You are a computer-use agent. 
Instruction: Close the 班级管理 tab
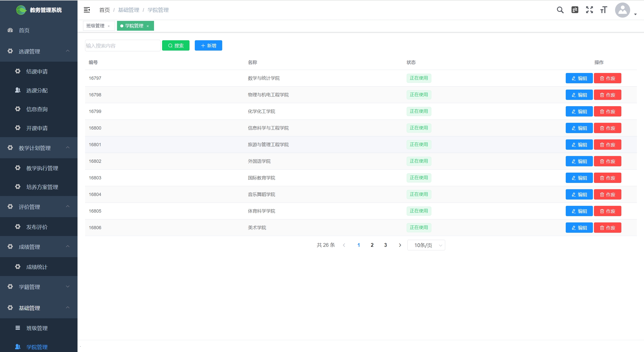(x=109, y=26)
